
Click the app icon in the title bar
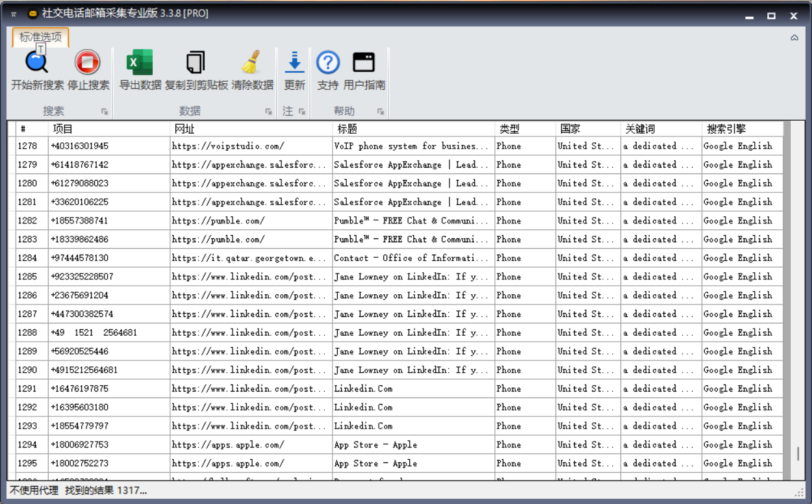(x=33, y=14)
